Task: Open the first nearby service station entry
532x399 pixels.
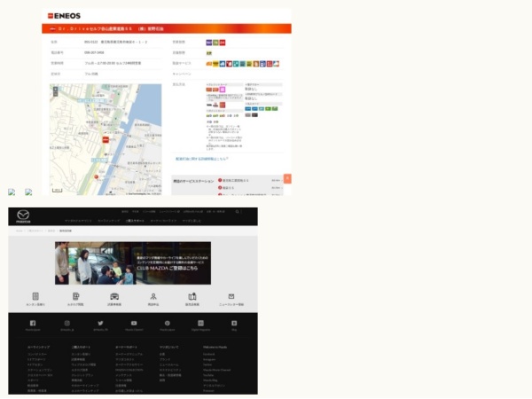Action: [236, 181]
